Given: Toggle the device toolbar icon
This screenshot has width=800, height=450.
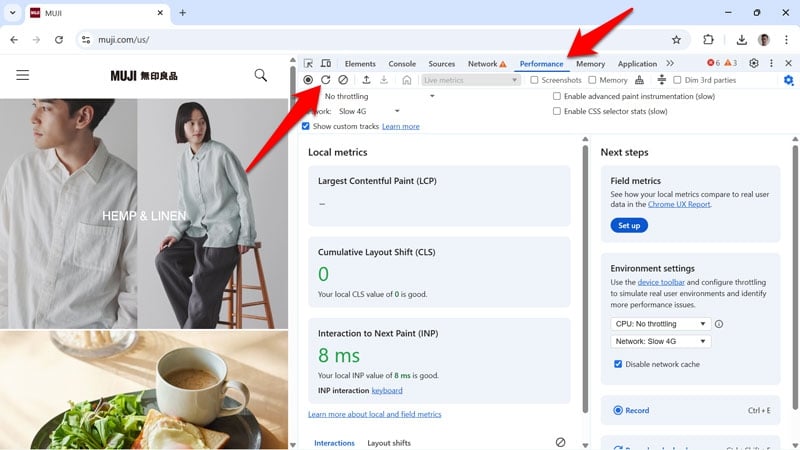Looking at the screenshot, I should coord(326,63).
